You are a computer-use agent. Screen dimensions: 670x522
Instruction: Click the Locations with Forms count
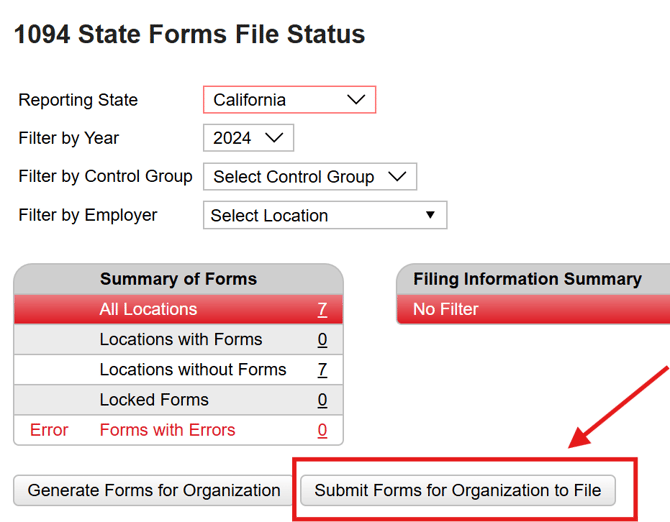[322, 340]
